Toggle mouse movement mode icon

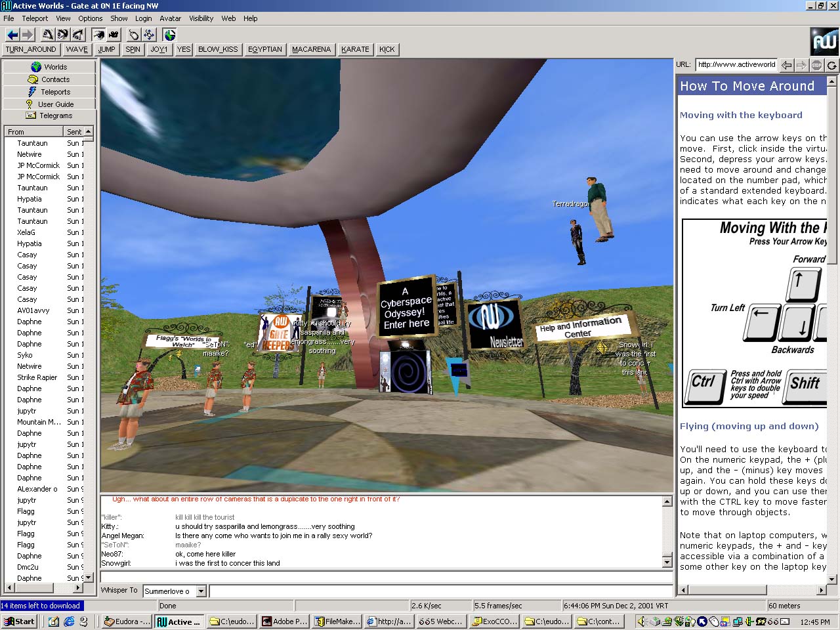click(134, 35)
